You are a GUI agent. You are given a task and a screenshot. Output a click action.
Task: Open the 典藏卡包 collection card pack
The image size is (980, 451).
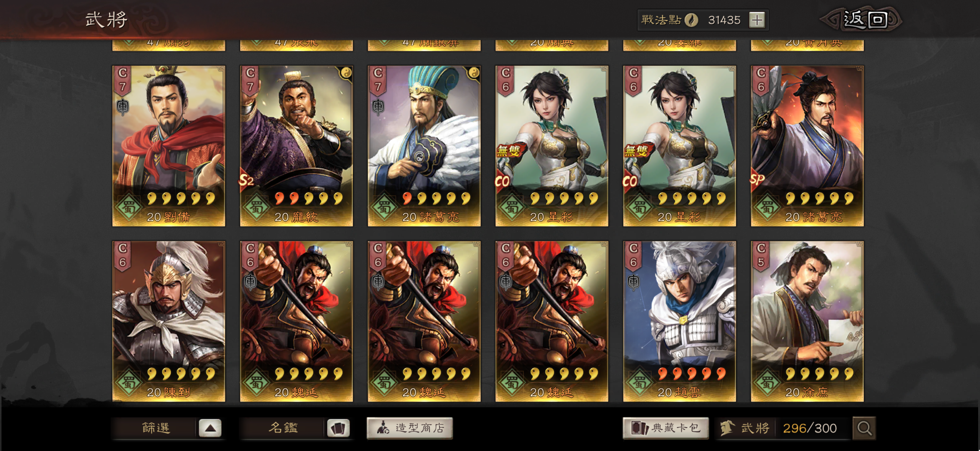click(x=666, y=428)
